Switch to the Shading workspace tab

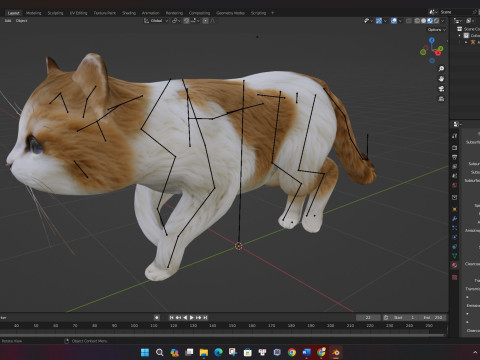(x=129, y=13)
